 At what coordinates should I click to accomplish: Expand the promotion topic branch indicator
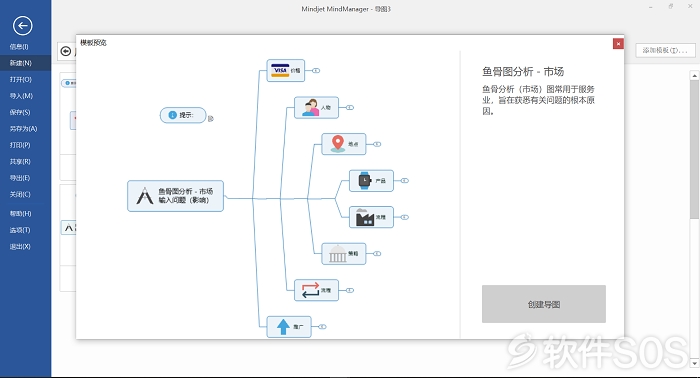tap(322, 327)
